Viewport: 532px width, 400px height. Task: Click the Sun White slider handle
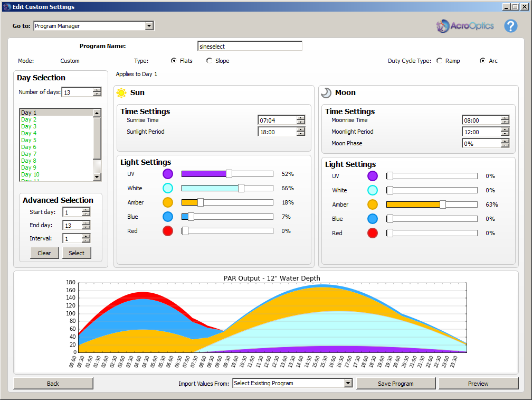click(x=241, y=188)
